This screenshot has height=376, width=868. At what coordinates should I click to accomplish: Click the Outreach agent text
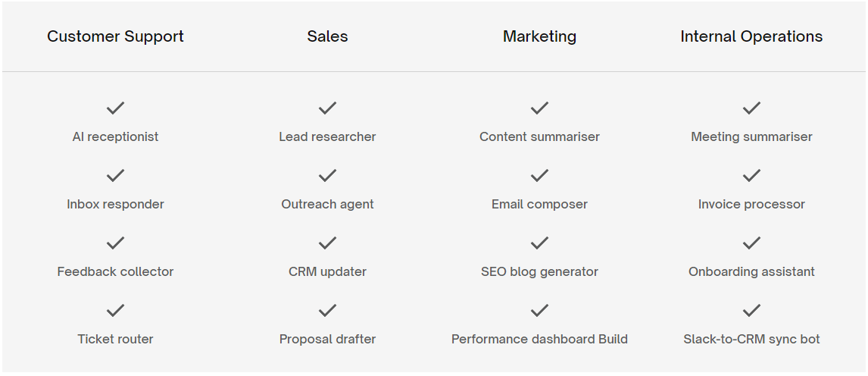[327, 205]
